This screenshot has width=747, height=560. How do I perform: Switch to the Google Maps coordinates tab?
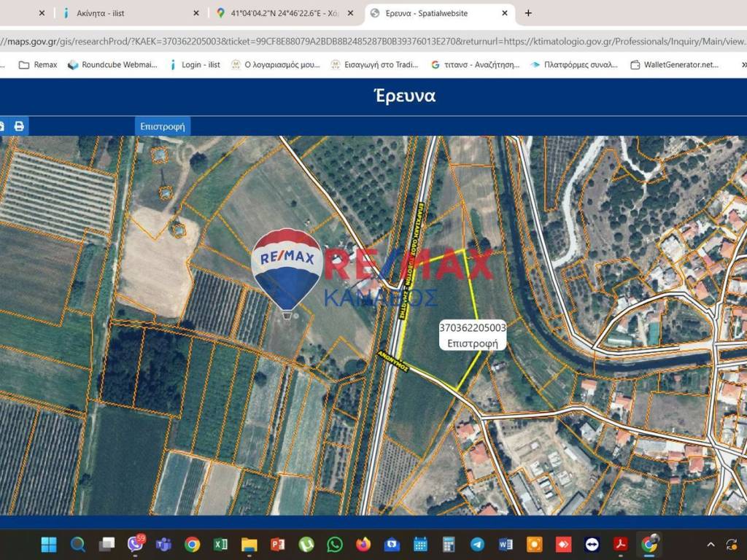tap(285, 13)
